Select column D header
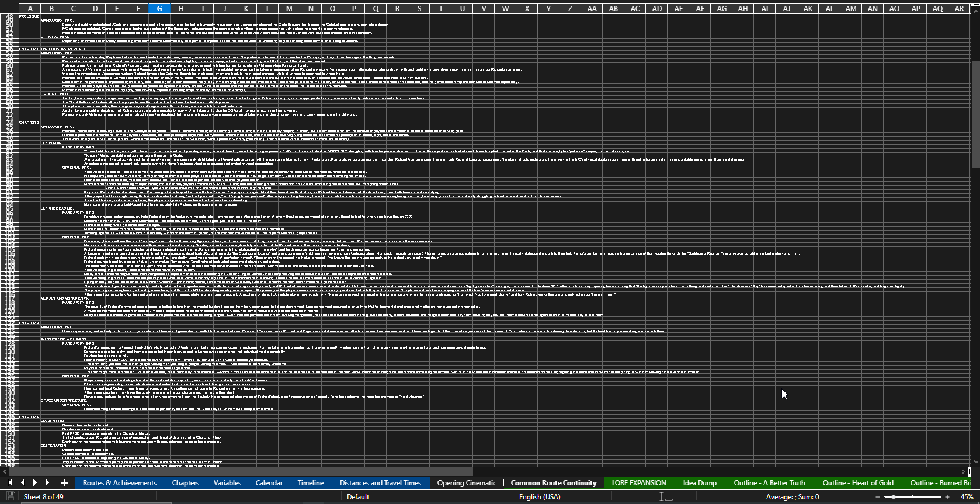The height and width of the screenshot is (504, 980). [95, 8]
